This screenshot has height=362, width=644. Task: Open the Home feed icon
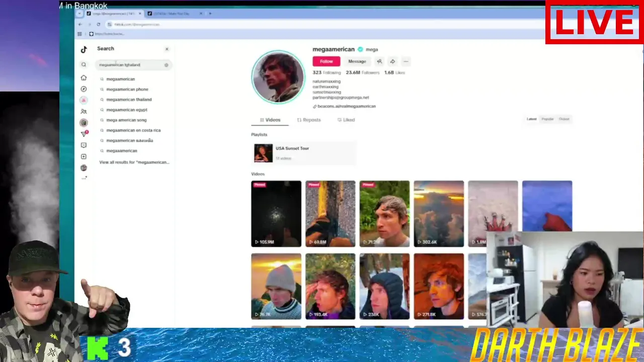point(84,78)
